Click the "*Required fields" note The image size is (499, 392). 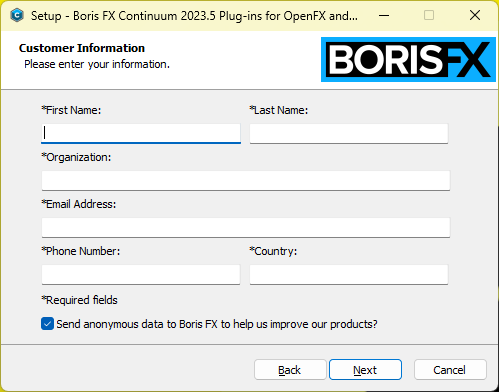click(x=79, y=300)
